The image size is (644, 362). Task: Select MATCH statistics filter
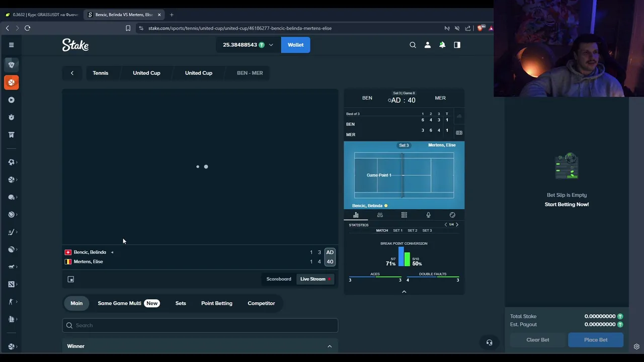(382, 230)
